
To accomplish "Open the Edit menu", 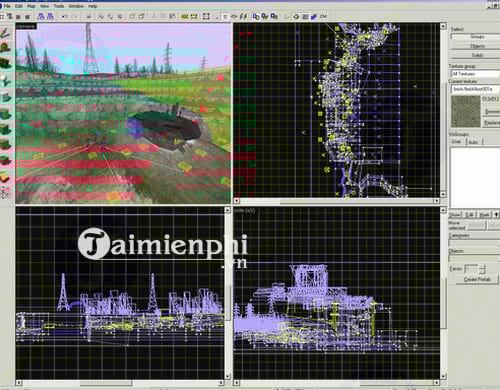I will pyautogui.click(x=19, y=6).
